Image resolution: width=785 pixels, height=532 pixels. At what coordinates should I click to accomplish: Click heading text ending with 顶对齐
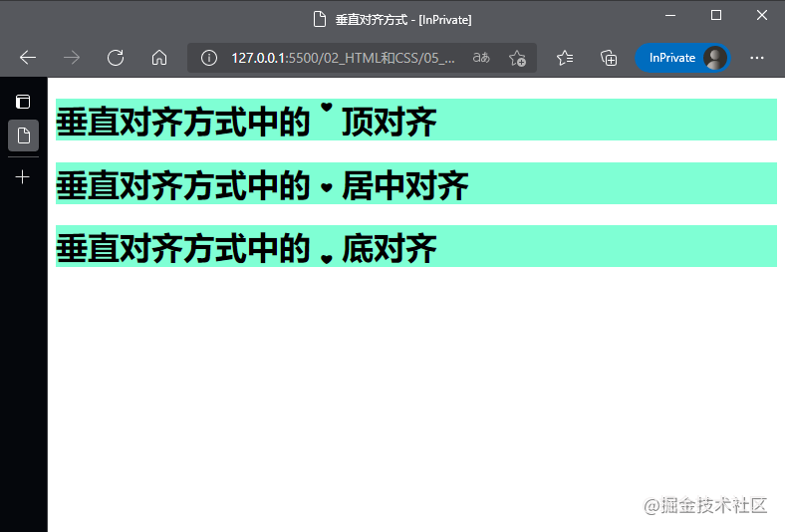(246, 122)
